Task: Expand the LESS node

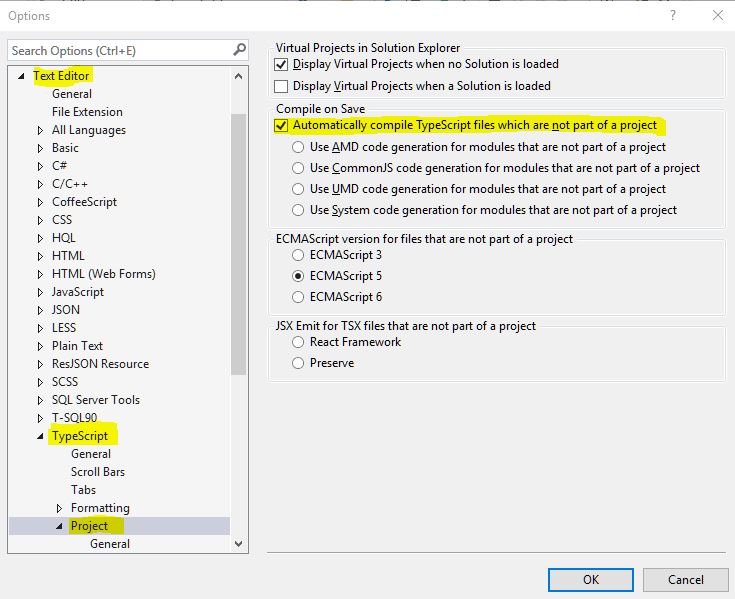Action: tap(40, 328)
